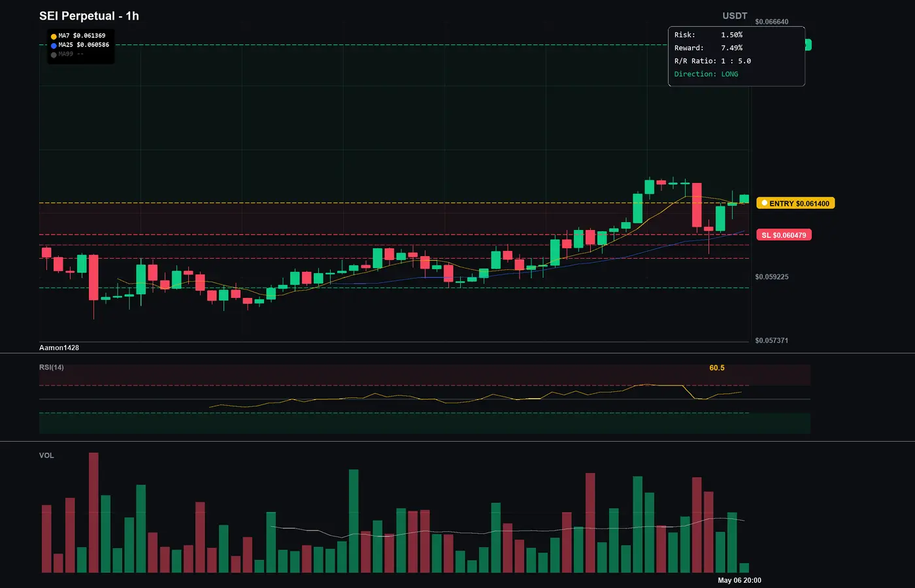Screen dimensions: 915x588
Task: Click the RSI value 60.5
Action: pyautogui.click(x=717, y=368)
